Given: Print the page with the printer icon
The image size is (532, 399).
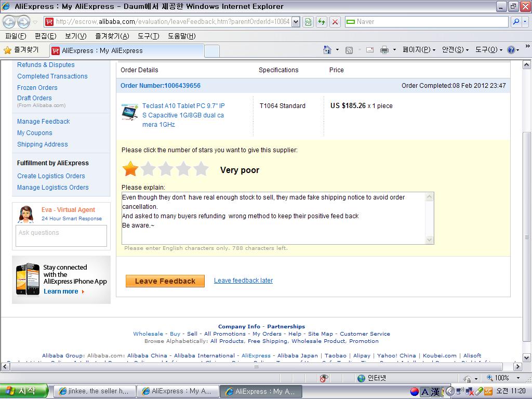Looking at the screenshot, I should click(x=384, y=50).
